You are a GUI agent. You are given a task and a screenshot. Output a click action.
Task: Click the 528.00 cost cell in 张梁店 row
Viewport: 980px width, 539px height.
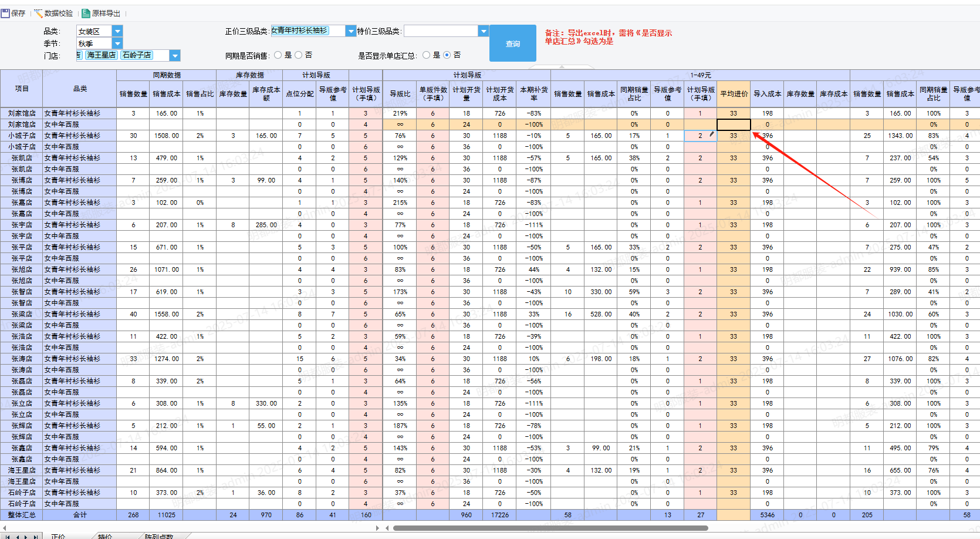600,314
